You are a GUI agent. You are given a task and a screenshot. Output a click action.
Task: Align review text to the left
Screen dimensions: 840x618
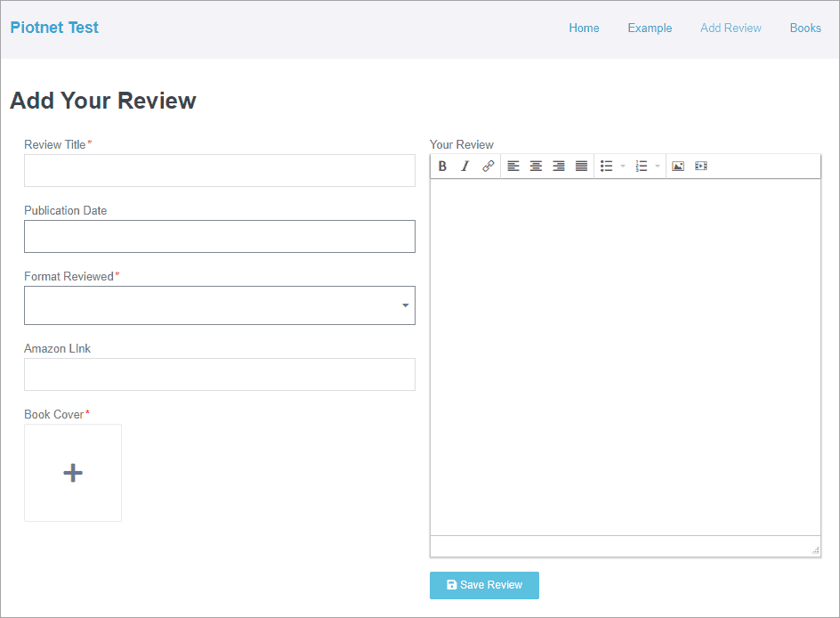point(513,166)
